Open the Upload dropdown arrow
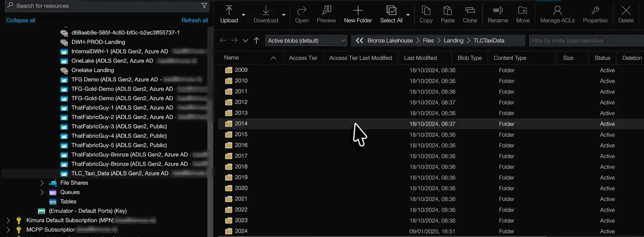Viewport: 644px width, 237px height. tap(243, 15)
